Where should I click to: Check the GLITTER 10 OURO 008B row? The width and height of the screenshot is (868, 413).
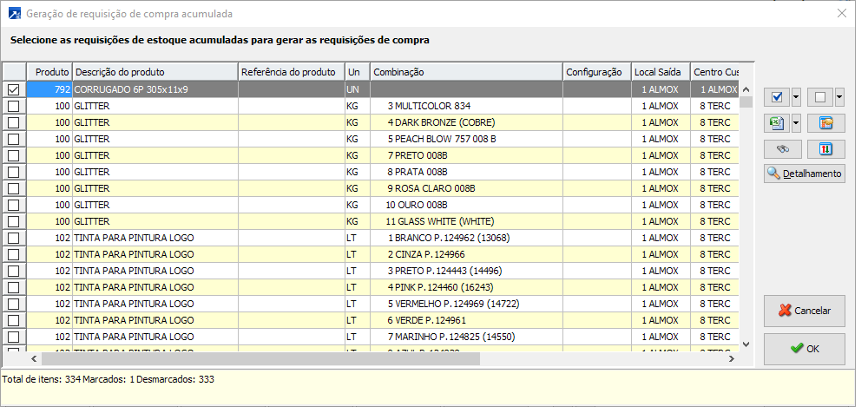(x=14, y=205)
